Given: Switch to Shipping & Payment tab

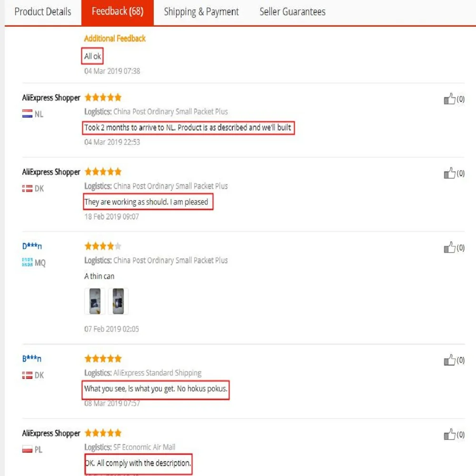Looking at the screenshot, I should coord(201,12).
